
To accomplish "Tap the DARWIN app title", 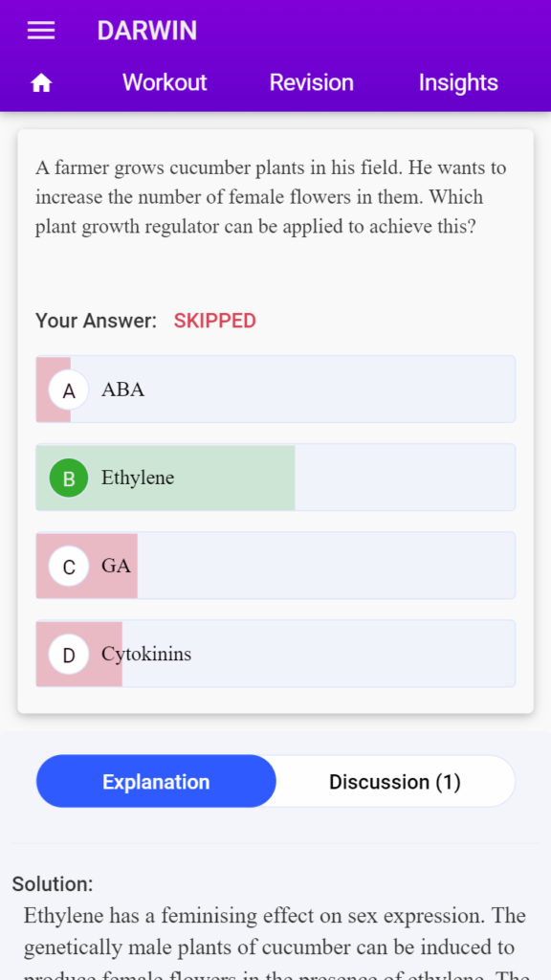I will (146, 31).
